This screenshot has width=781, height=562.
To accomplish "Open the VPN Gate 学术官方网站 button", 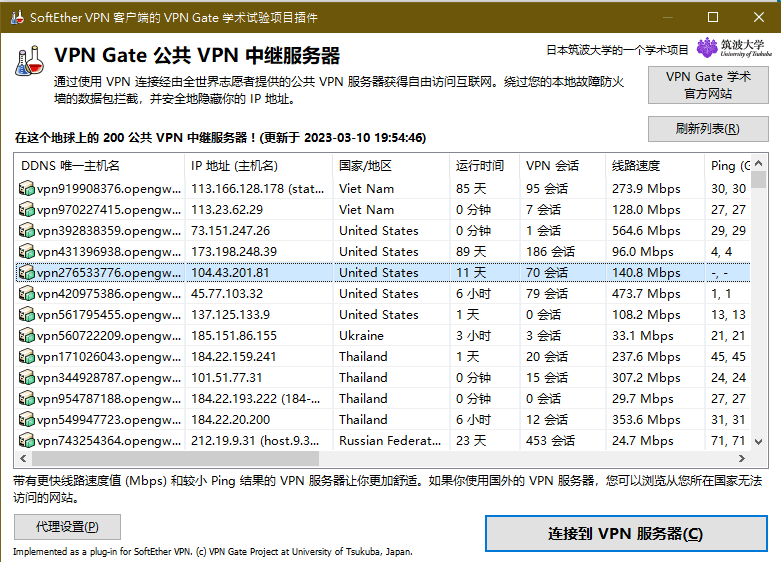I will [x=708, y=85].
